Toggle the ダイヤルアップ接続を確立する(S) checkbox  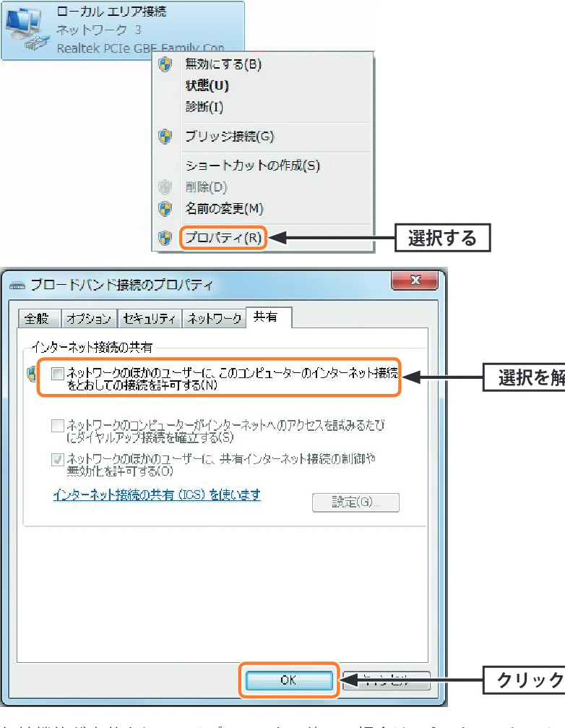pos(58,426)
